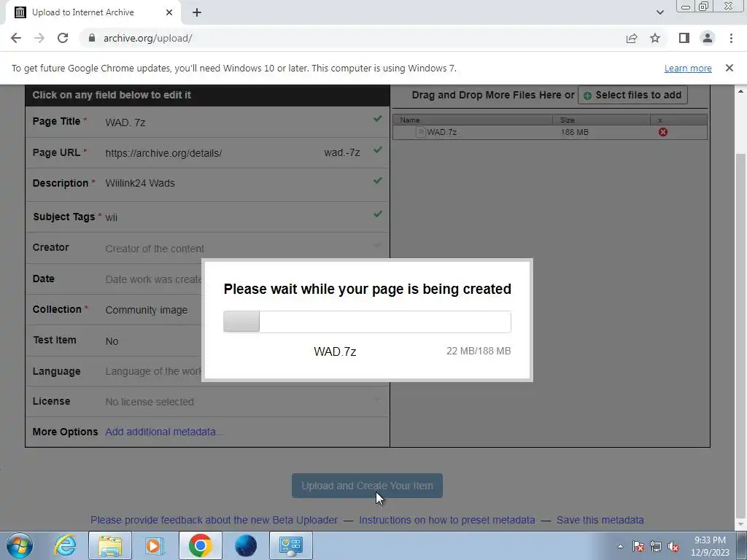Click the 22 MB/188 MB progress text
Viewport: 747px width, 560px height.
point(479,351)
